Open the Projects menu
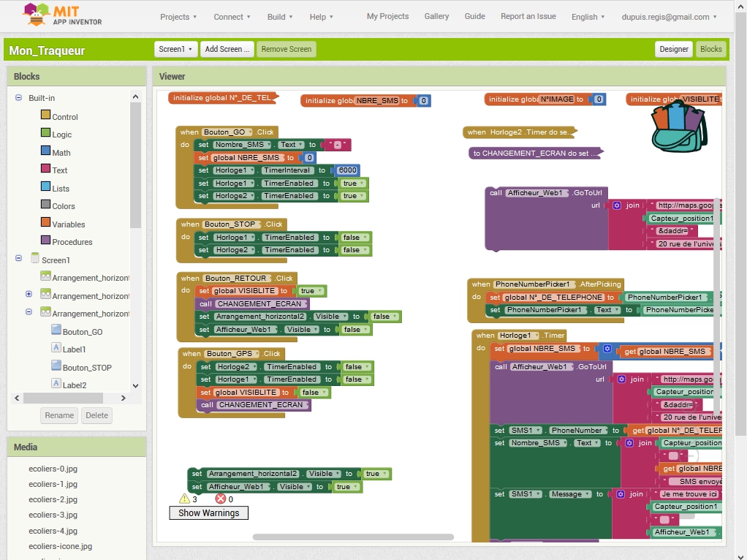 point(178,17)
